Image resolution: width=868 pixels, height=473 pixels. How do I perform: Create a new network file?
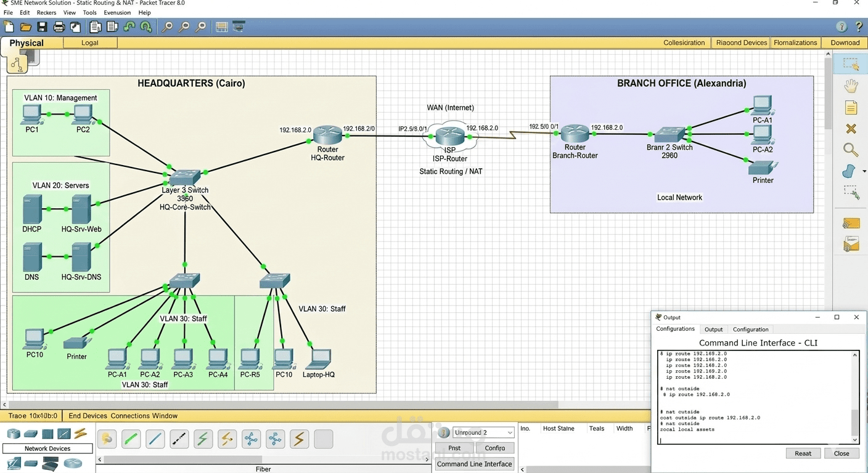pyautogui.click(x=9, y=26)
